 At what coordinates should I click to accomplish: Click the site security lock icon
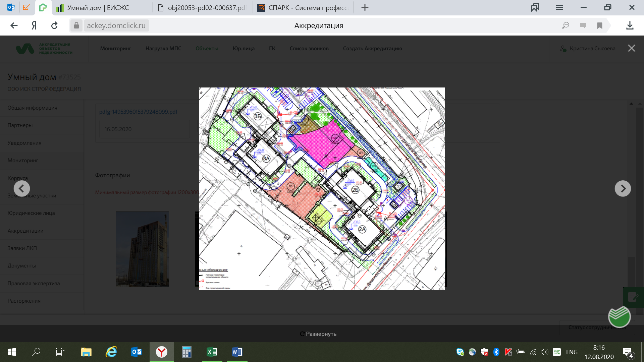[x=76, y=25]
